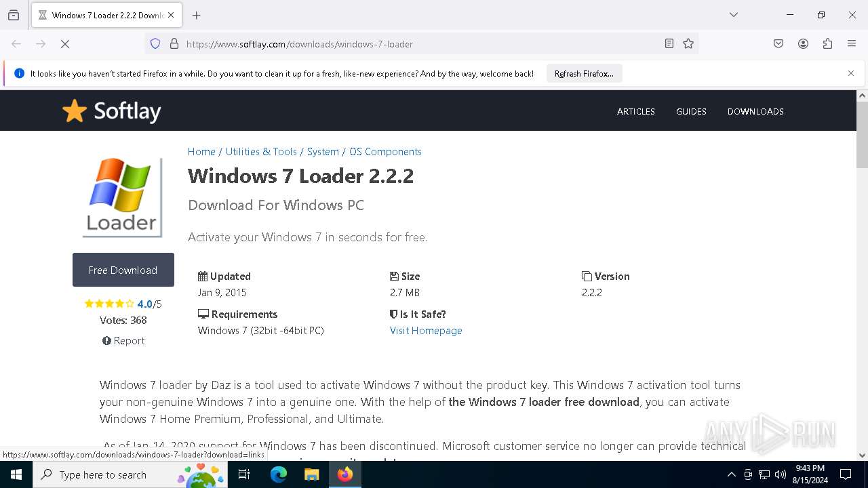Click the Free Download button
This screenshot has width=868, height=488.
(x=123, y=270)
